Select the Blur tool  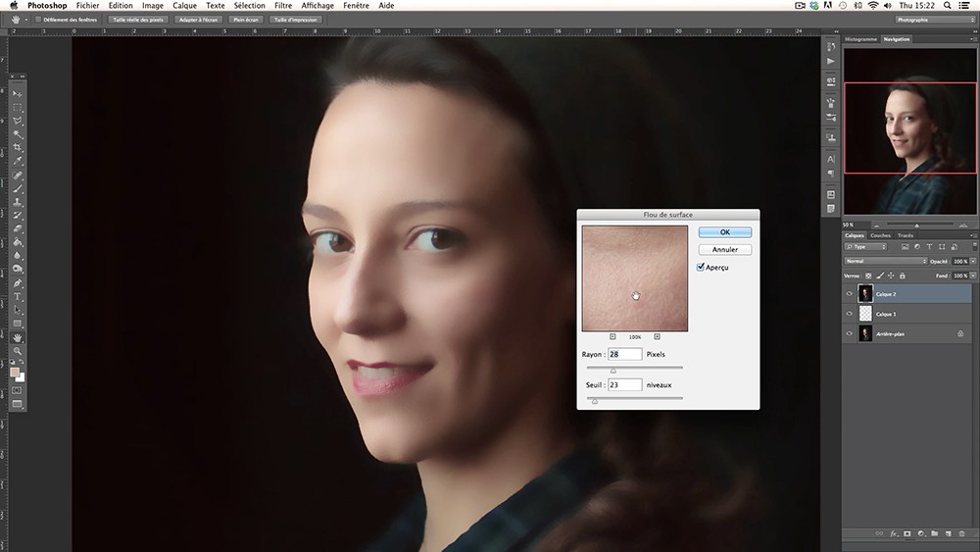(18, 256)
